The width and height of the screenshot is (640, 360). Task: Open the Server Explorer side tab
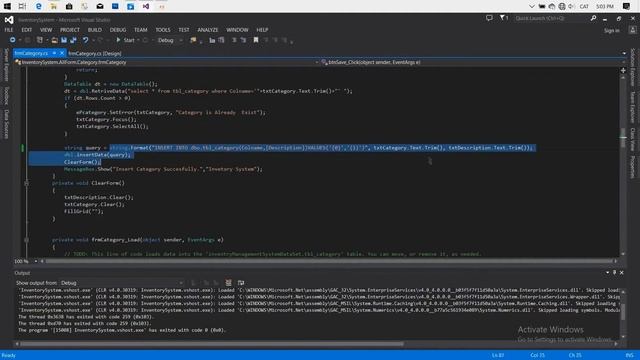tap(6, 64)
